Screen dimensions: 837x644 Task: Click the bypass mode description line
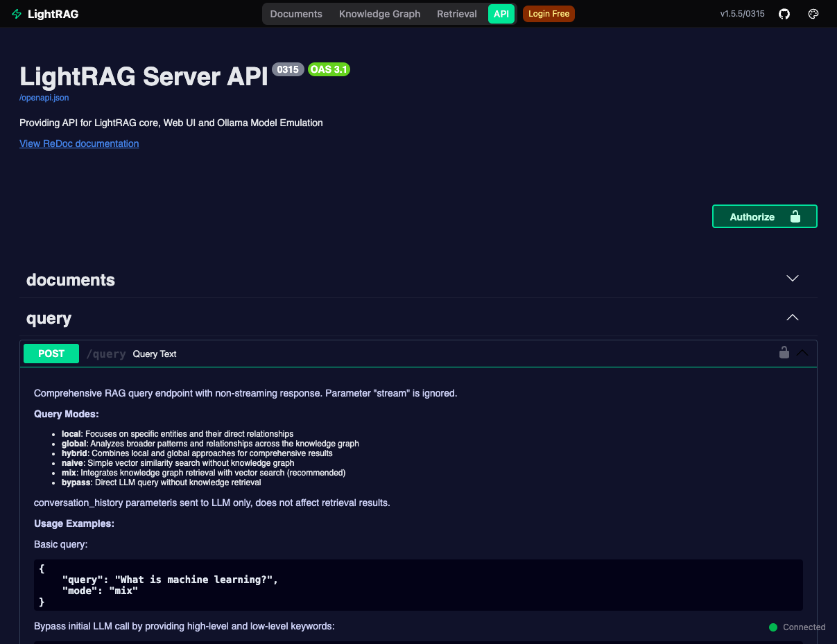click(162, 482)
